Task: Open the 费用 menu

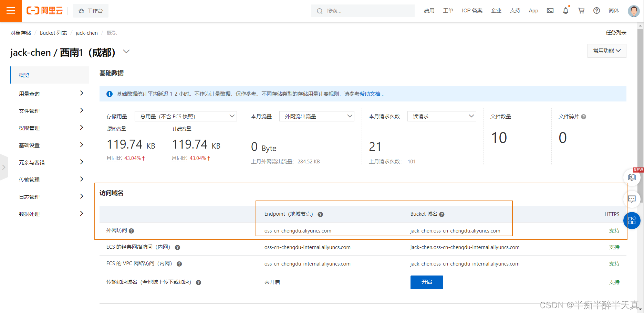Action: (429, 11)
